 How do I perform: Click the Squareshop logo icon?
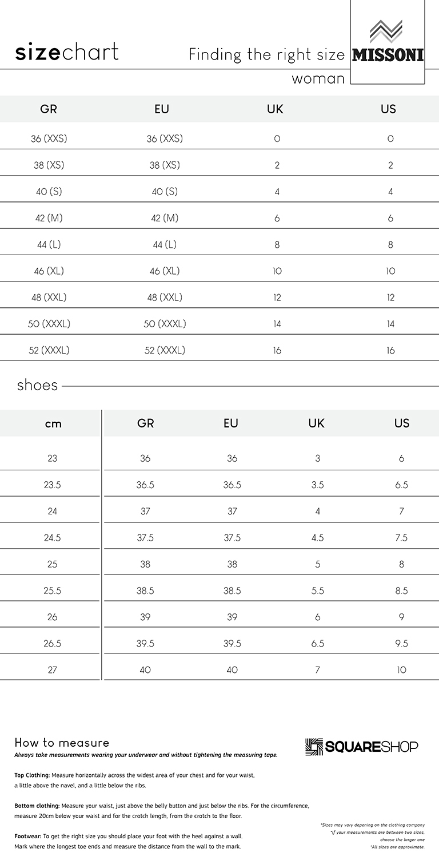click(314, 747)
